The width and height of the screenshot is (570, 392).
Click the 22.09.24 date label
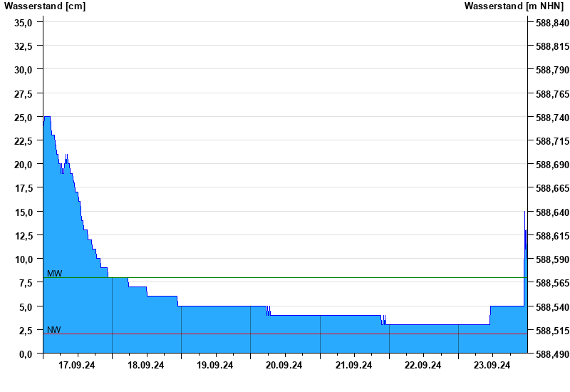tap(423, 365)
